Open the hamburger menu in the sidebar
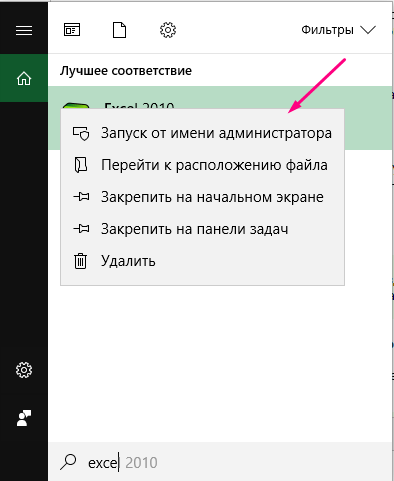The image size is (394, 481). click(x=24, y=31)
